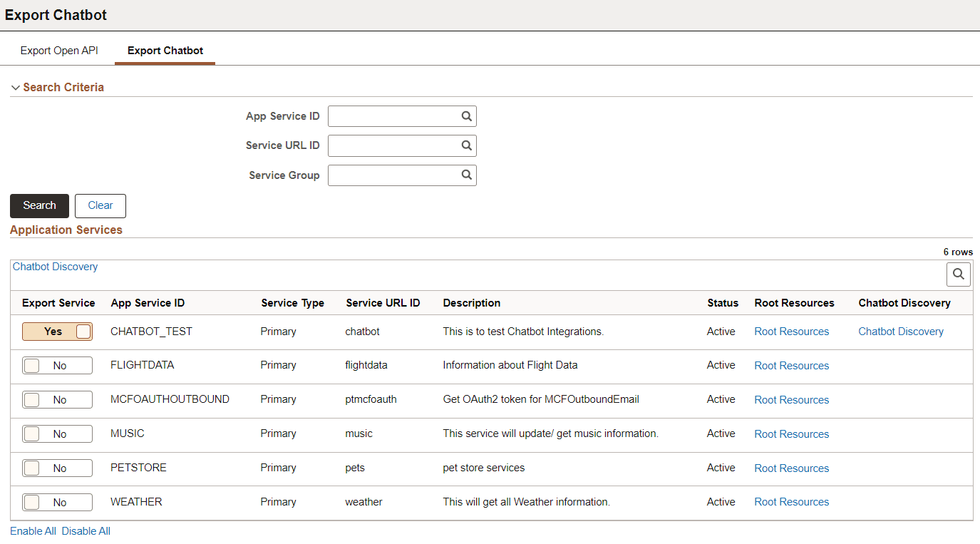Open the Service URL ID lookup magnifier
Screen dimensions: 980x544
pos(466,145)
